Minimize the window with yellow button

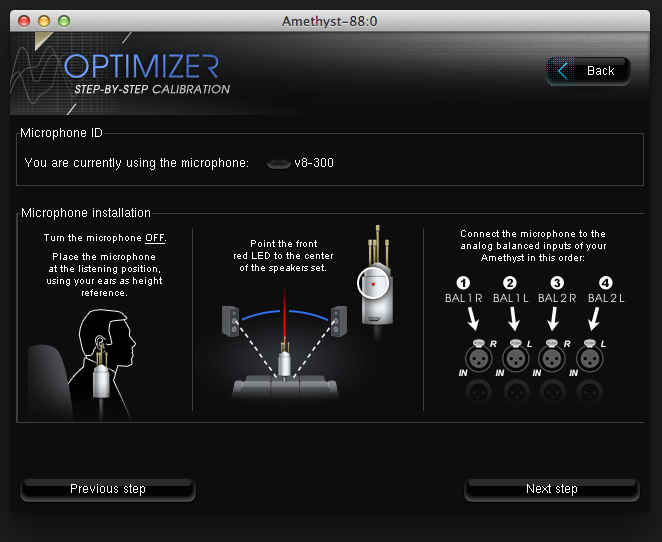pos(44,21)
